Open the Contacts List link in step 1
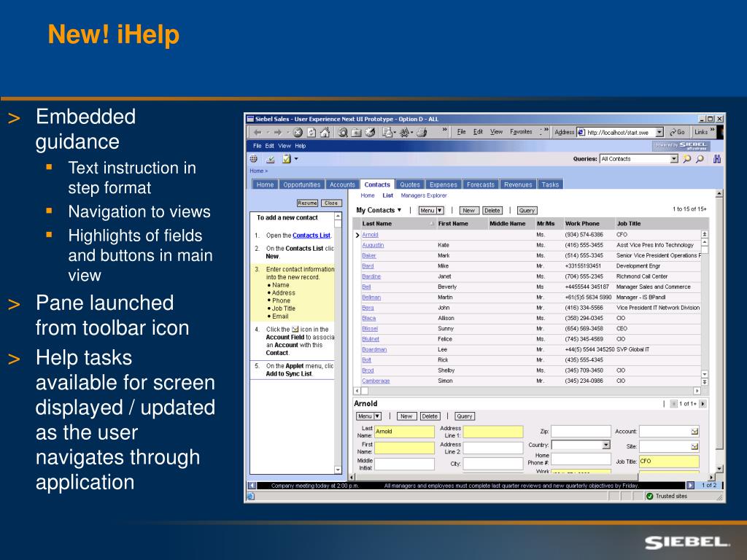Viewport: 747px width, 560px height. click(x=311, y=236)
